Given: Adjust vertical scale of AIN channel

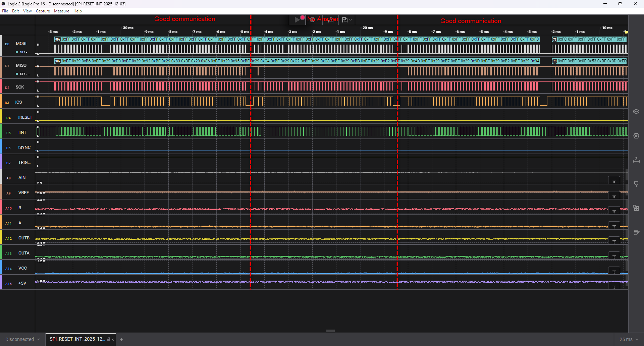Looking at the screenshot, I should coord(614,181).
